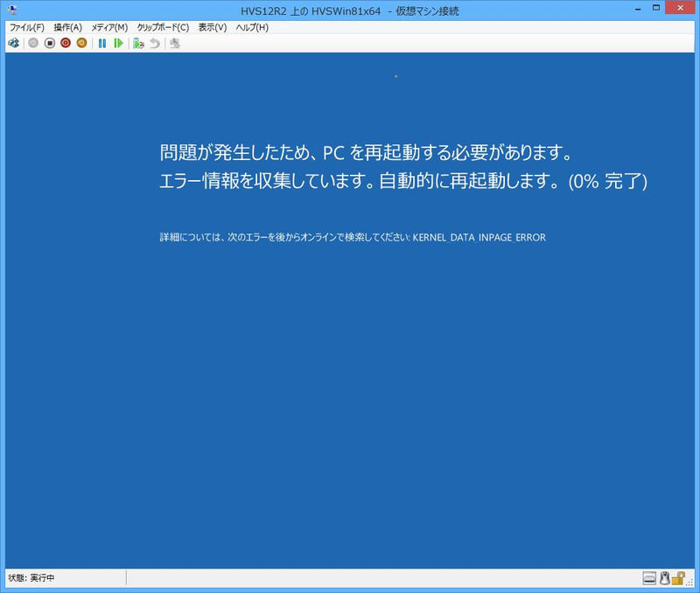Click the green Reset toolbar icon

118,43
